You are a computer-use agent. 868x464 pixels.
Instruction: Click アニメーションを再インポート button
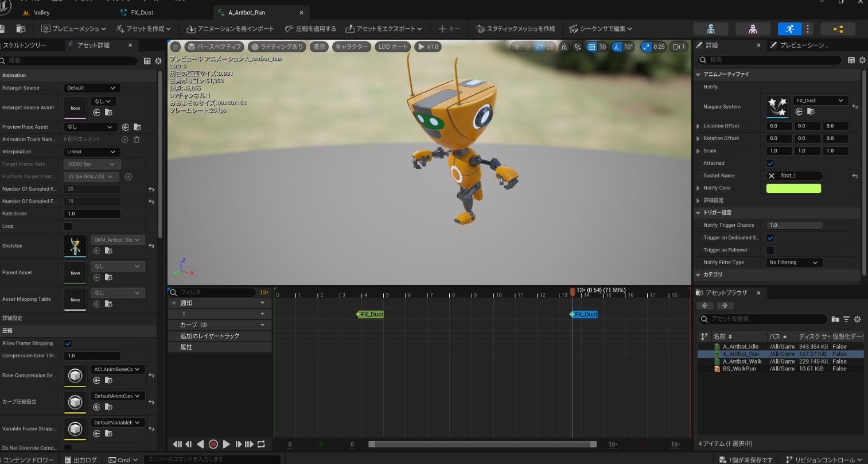tap(231, 29)
